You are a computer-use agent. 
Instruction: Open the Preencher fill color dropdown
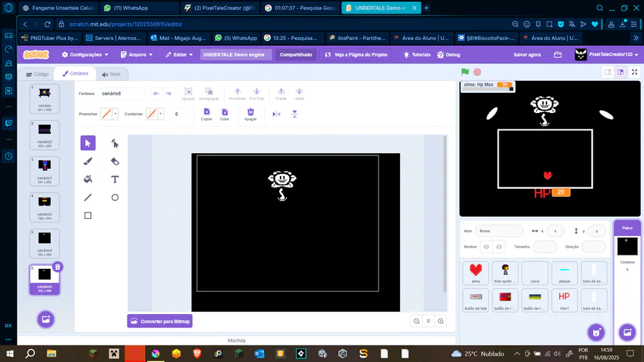coord(115,114)
